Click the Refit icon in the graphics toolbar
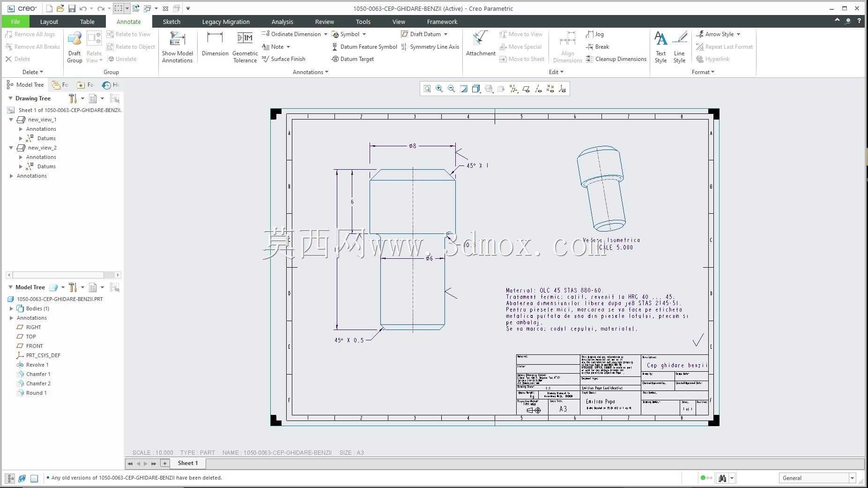This screenshot has width=868, height=488. tap(427, 89)
